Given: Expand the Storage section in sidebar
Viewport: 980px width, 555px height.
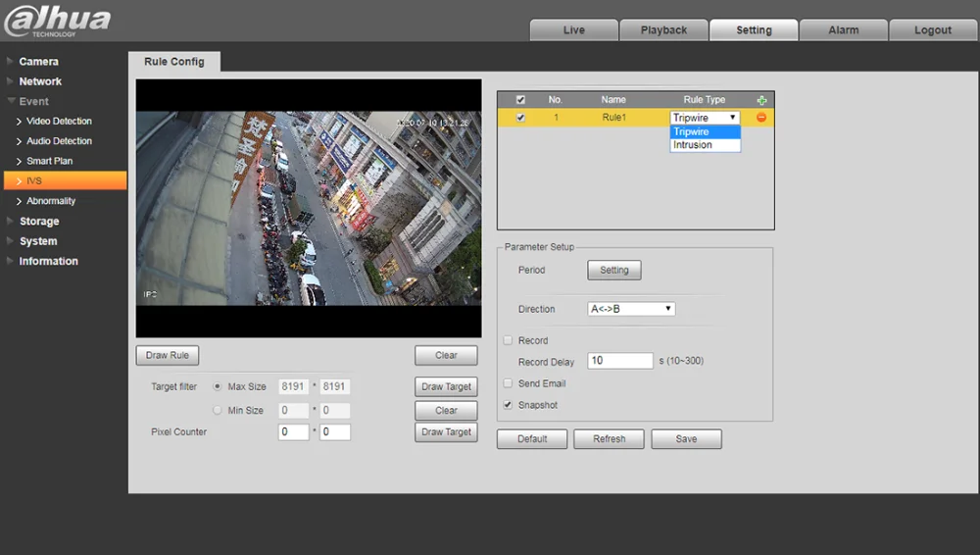Looking at the screenshot, I should tap(39, 222).
